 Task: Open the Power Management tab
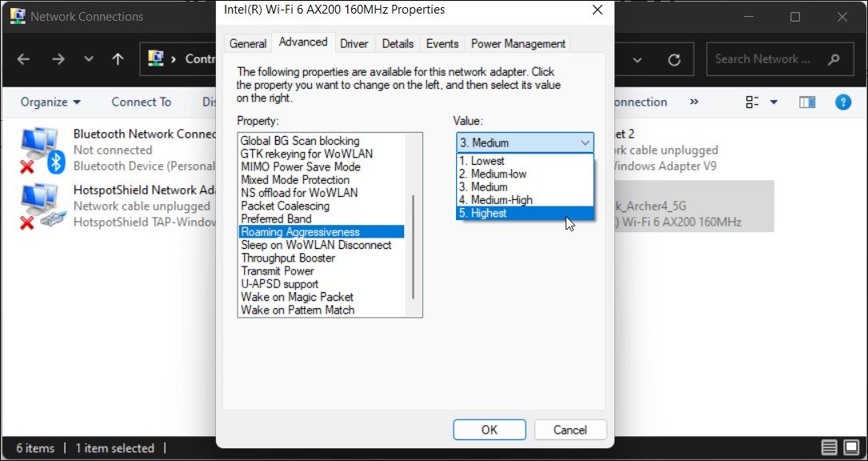click(x=518, y=44)
